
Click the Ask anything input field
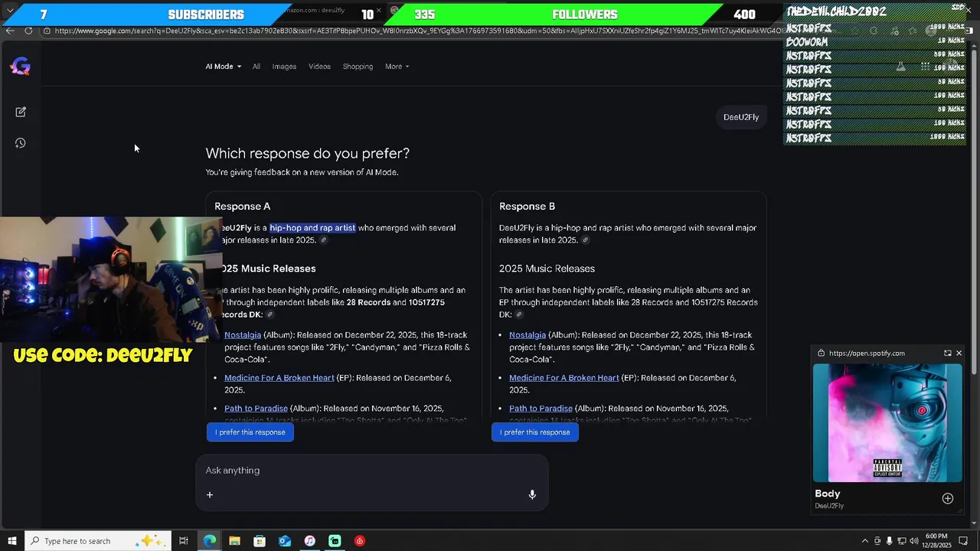point(372,471)
